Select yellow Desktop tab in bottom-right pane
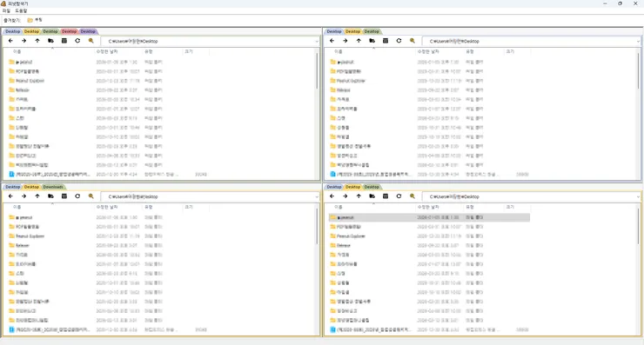Viewport: 644px width, 345px height. (x=352, y=187)
